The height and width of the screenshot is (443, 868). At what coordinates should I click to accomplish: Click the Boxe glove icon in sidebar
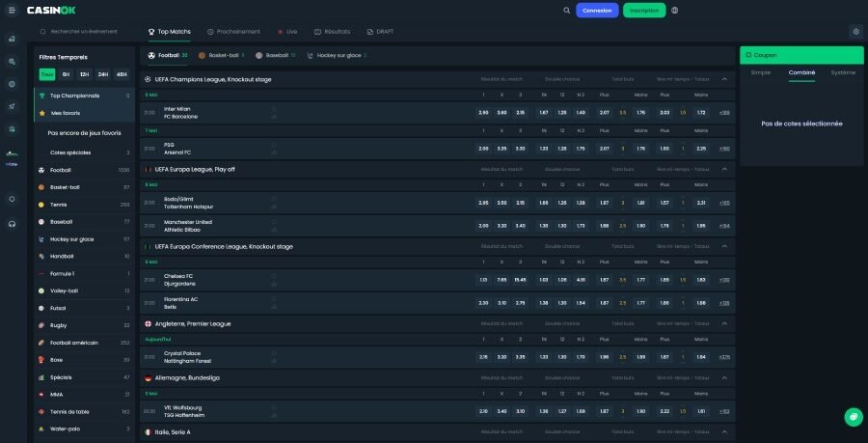pos(41,360)
